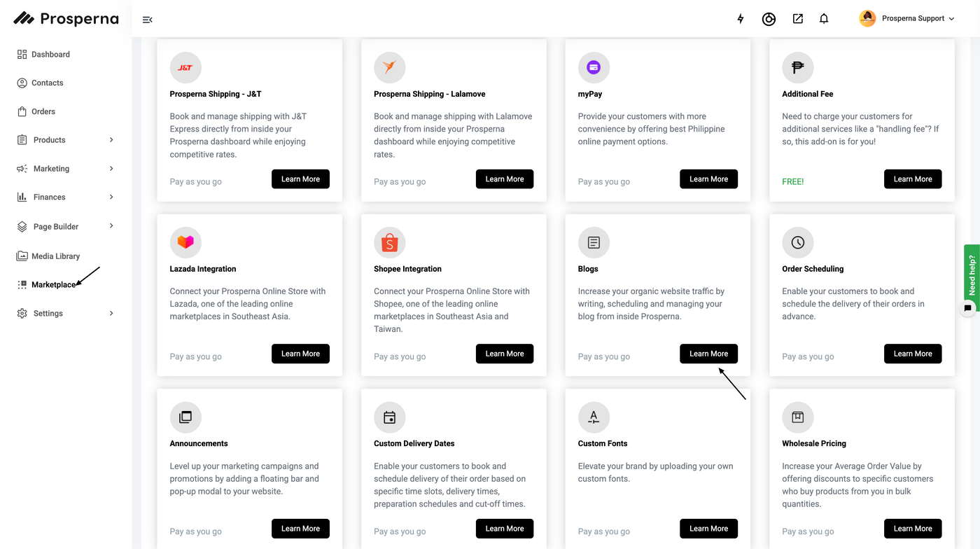Viewport: 980px width, 549px height.
Task: Open the Prosperna Support account dropdown
Action: click(x=907, y=19)
